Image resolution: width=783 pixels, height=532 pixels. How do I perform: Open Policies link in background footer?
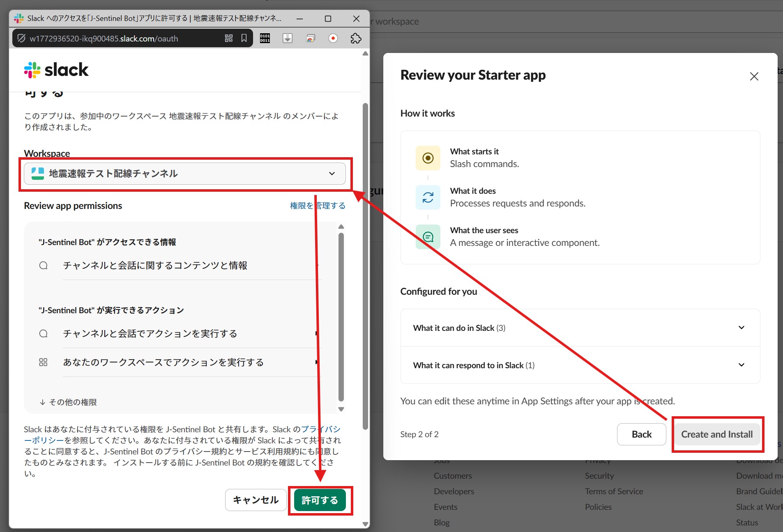598,507
